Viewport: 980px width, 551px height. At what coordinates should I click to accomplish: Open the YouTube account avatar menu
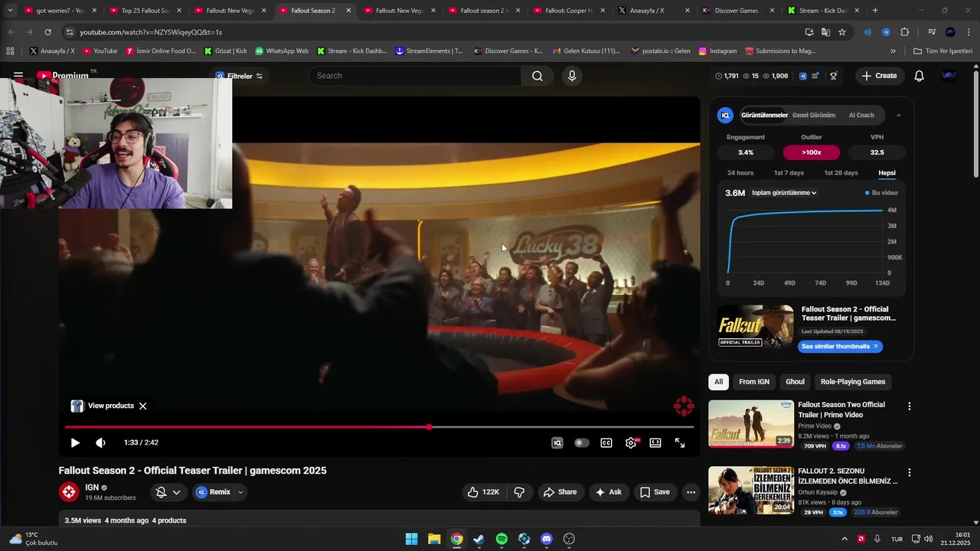pos(949,76)
